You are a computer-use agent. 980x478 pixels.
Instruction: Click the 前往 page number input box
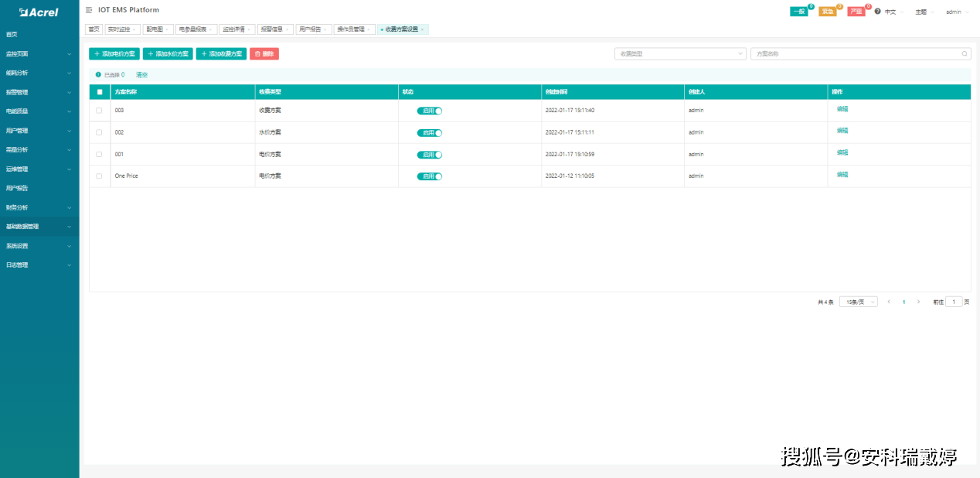[954, 302]
